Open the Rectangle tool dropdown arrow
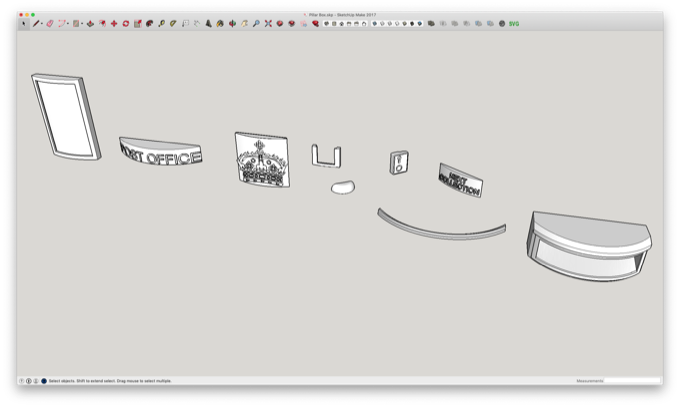This screenshot has height=407, width=680. coord(82,24)
